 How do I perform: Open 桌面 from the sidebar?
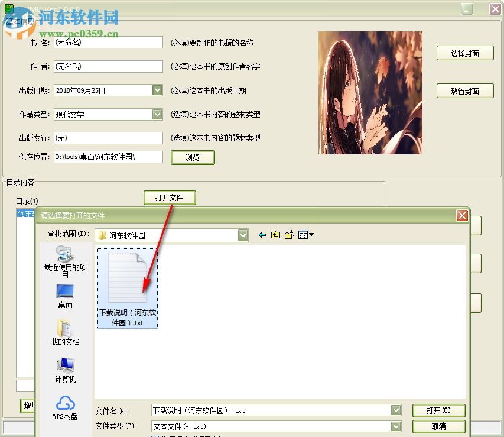pyautogui.click(x=65, y=296)
